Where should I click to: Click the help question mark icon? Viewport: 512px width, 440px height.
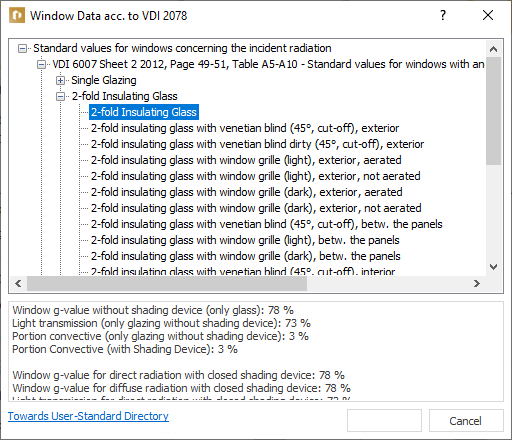[443, 15]
